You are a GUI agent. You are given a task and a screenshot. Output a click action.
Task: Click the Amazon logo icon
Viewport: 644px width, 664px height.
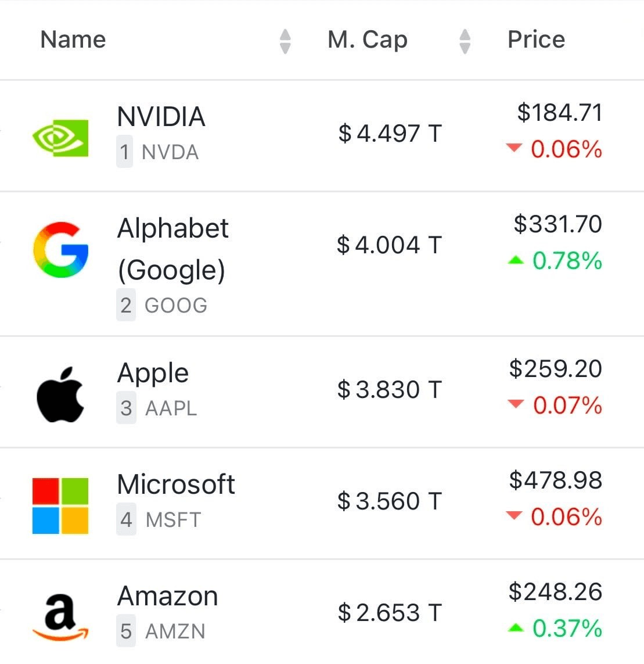tap(60, 617)
